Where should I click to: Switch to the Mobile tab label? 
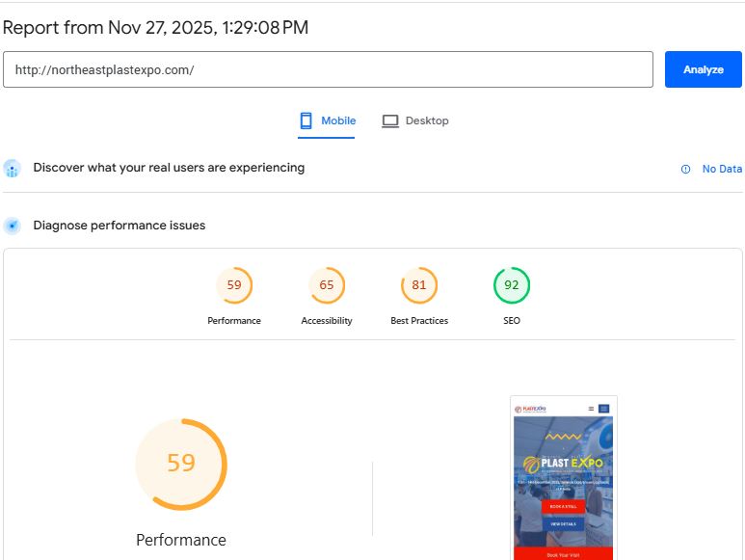pyautogui.click(x=338, y=121)
